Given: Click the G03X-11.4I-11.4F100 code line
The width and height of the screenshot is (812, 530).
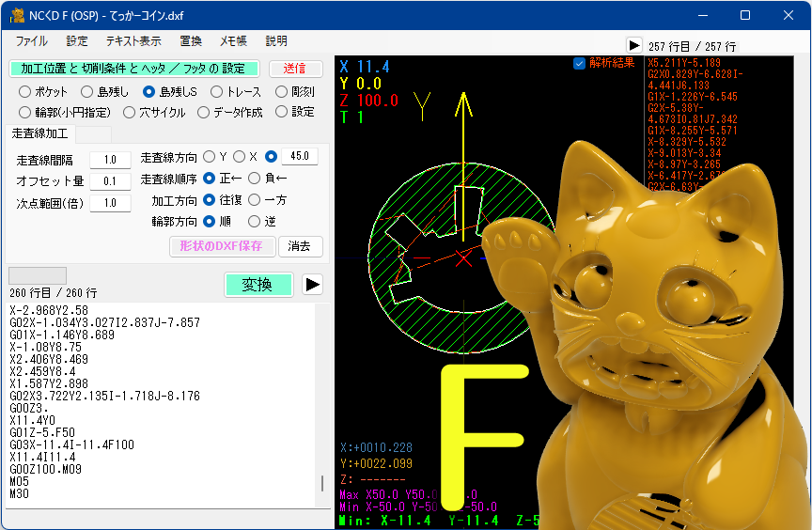Looking at the screenshot, I should pos(72,444).
